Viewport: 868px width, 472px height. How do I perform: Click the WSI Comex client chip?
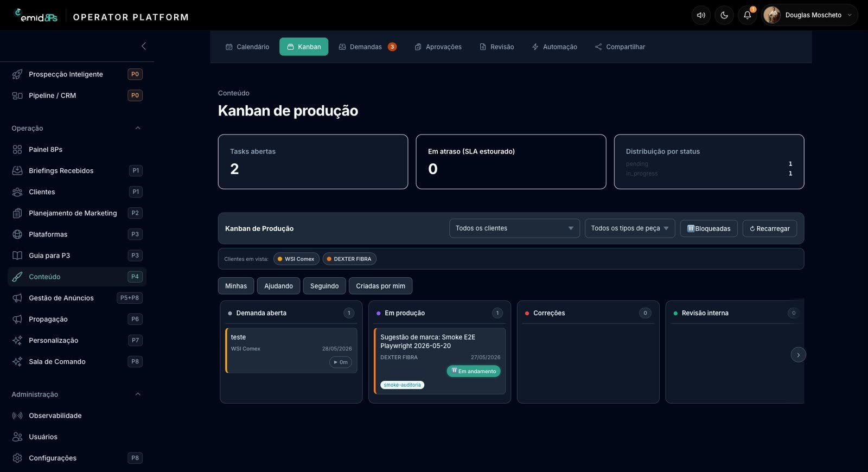click(296, 259)
